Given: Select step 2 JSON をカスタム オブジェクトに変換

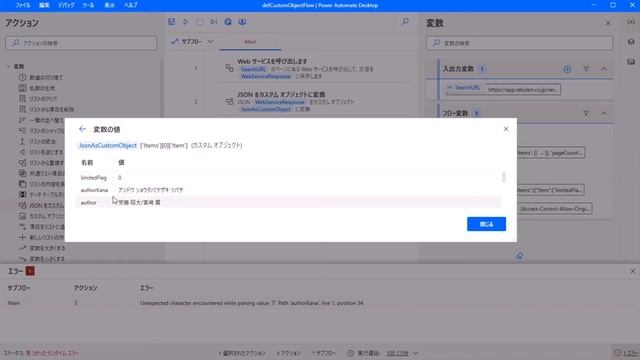Looking at the screenshot, I should (314, 101).
